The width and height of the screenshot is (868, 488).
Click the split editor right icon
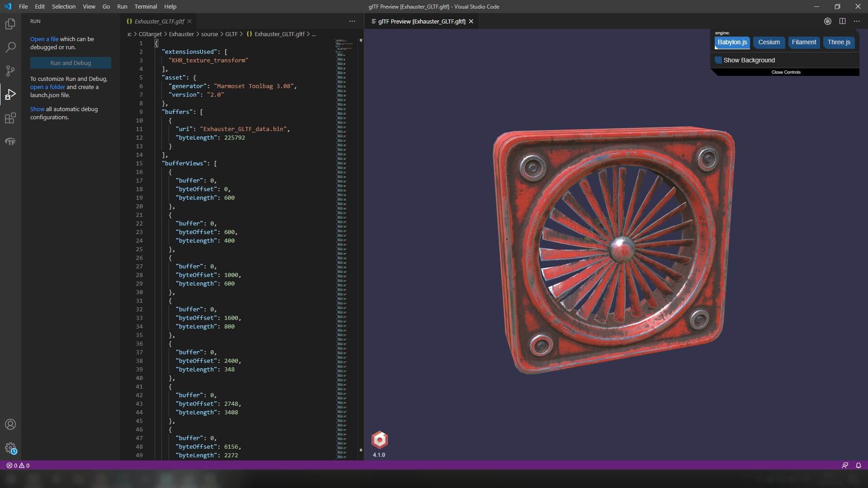coord(842,21)
